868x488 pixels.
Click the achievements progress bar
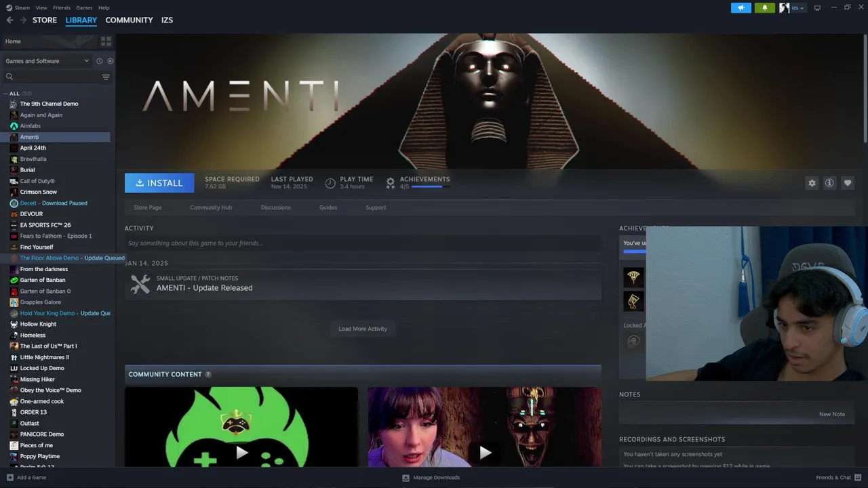[431, 186]
